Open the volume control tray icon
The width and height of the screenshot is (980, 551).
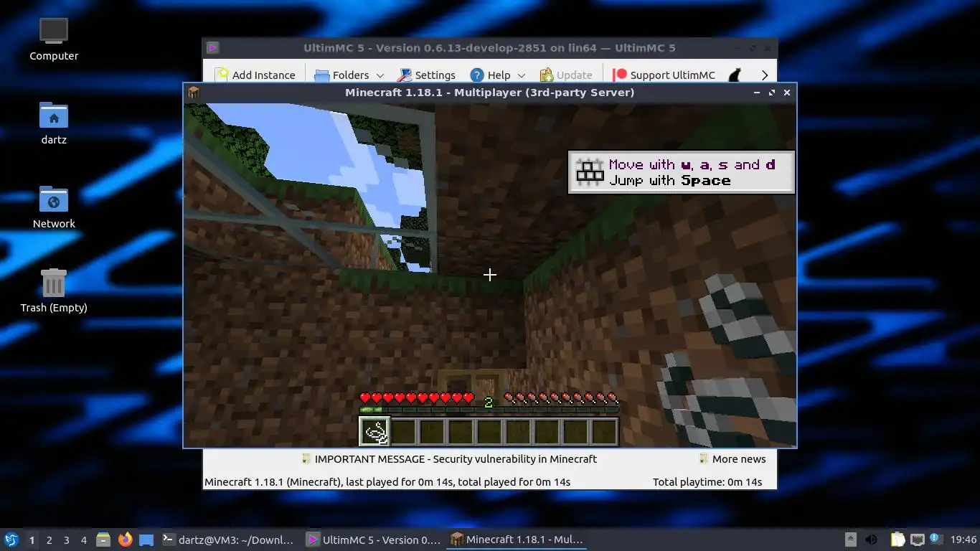(872, 540)
